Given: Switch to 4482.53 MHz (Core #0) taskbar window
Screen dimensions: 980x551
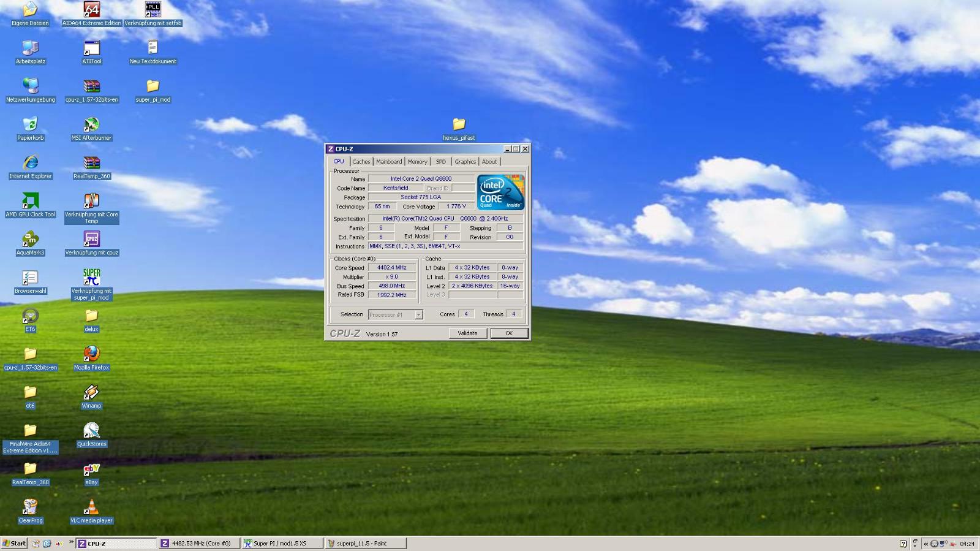Looking at the screenshot, I should coord(199,544).
